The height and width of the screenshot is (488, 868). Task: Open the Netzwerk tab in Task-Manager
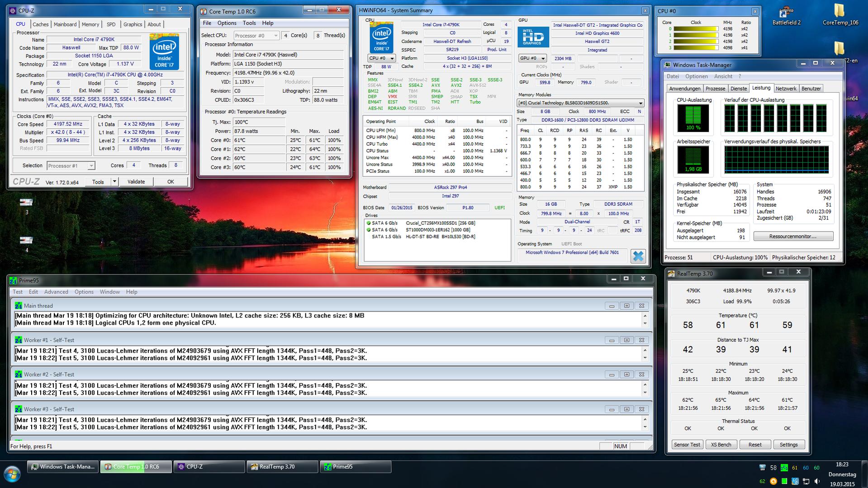tap(786, 89)
